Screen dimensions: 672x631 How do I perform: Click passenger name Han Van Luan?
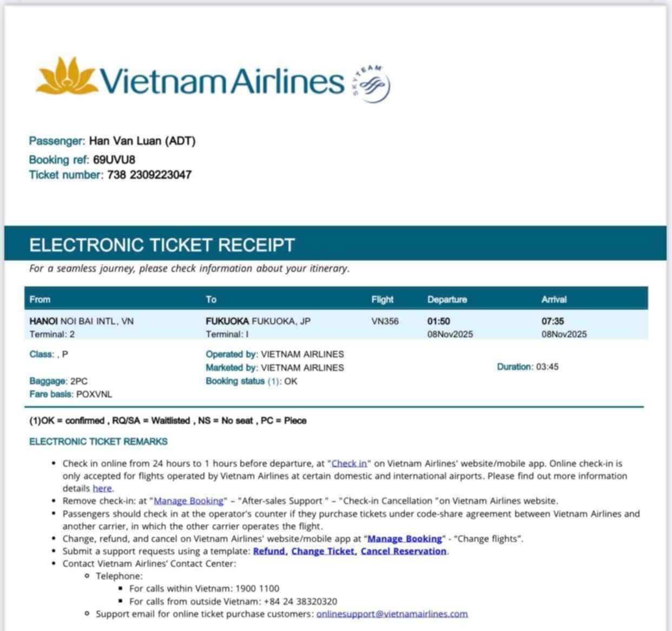pos(126,141)
